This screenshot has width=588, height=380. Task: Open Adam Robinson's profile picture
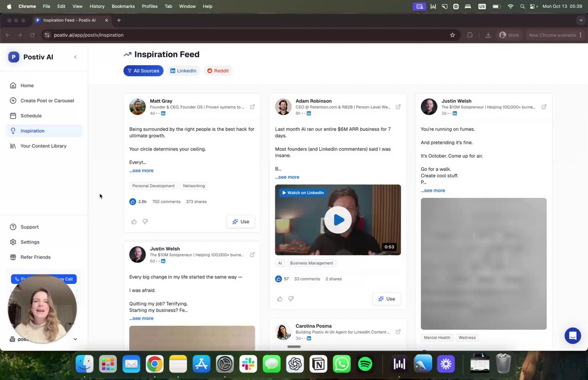click(x=283, y=106)
